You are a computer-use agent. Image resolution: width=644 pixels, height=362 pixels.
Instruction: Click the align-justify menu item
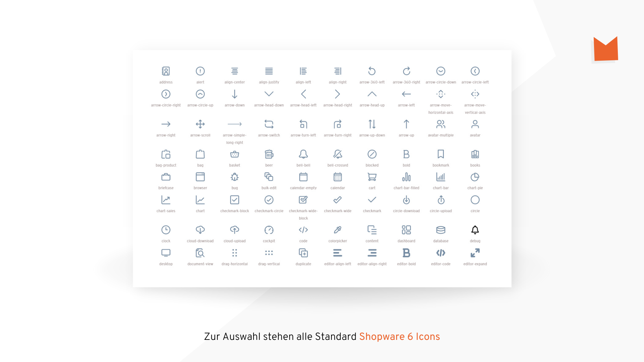point(268,74)
